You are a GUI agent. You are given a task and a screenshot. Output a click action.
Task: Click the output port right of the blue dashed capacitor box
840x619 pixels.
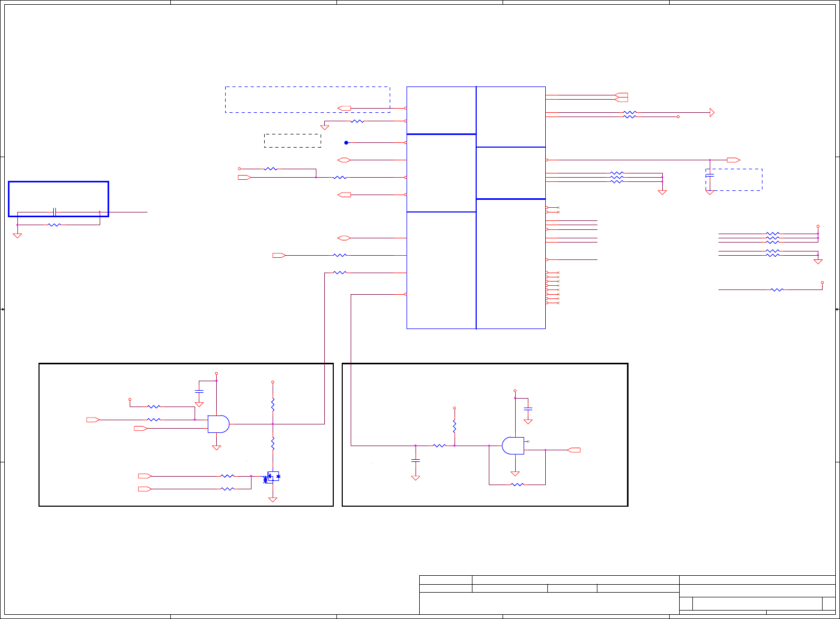[x=733, y=160]
